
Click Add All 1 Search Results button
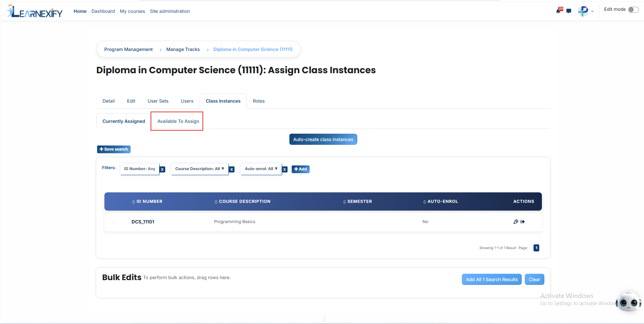[x=492, y=279]
